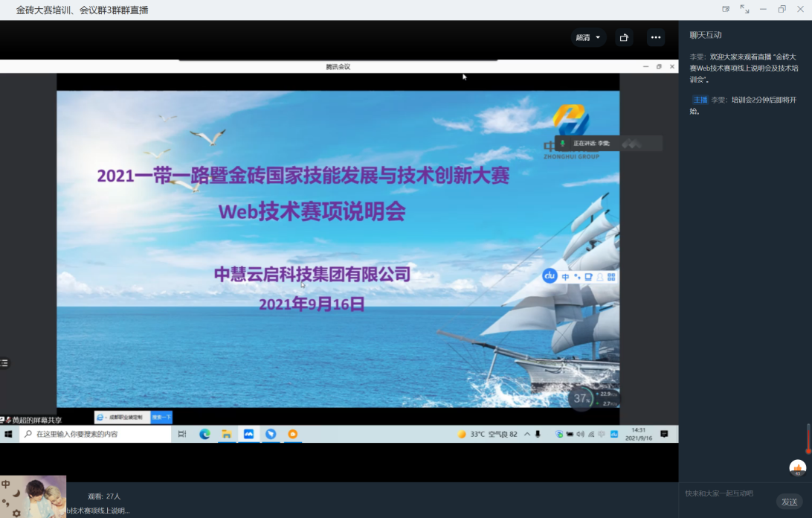Toggle fullscreen with the diagonal arrows icon
The image size is (812, 518).
(x=744, y=10)
